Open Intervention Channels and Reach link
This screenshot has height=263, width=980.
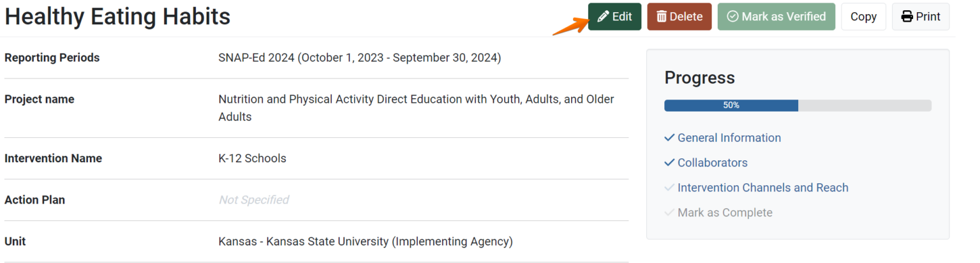[762, 188]
